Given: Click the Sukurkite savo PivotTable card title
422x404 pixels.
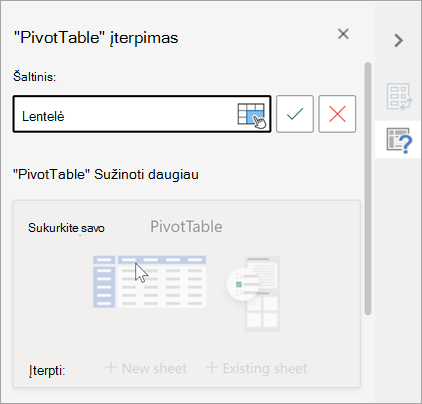Looking at the screenshot, I should click(x=125, y=227).
